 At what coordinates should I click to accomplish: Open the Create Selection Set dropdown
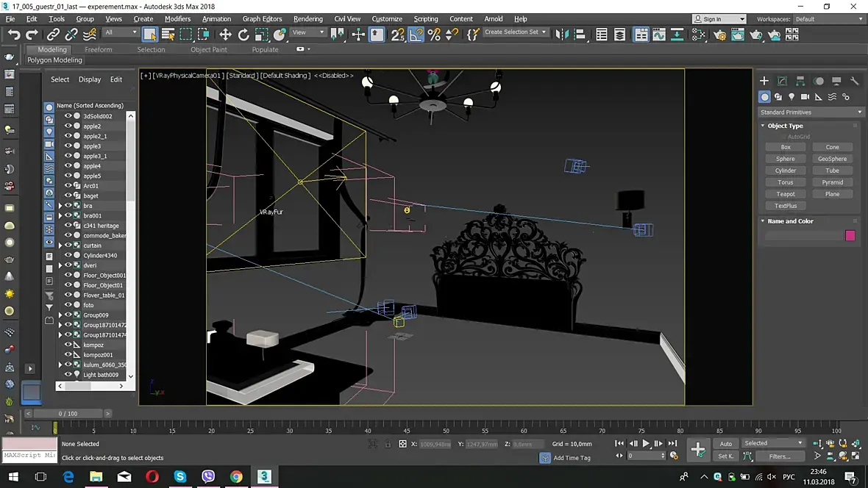516,32
